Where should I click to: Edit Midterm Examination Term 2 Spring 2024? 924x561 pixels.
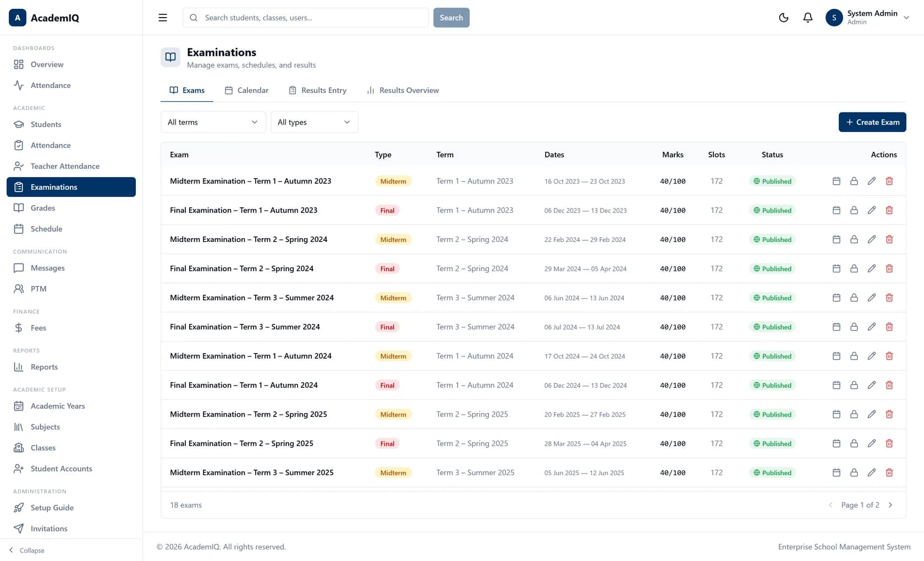[872, 239]
